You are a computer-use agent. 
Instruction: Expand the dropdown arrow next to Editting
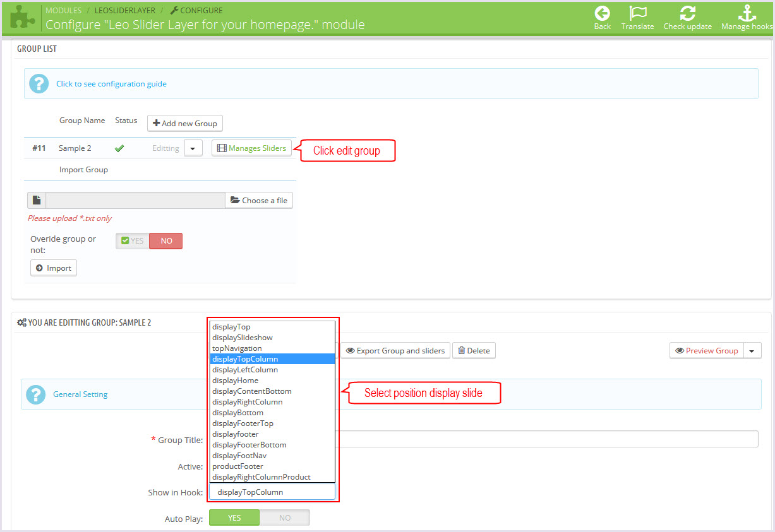click(x=193, y=148)
